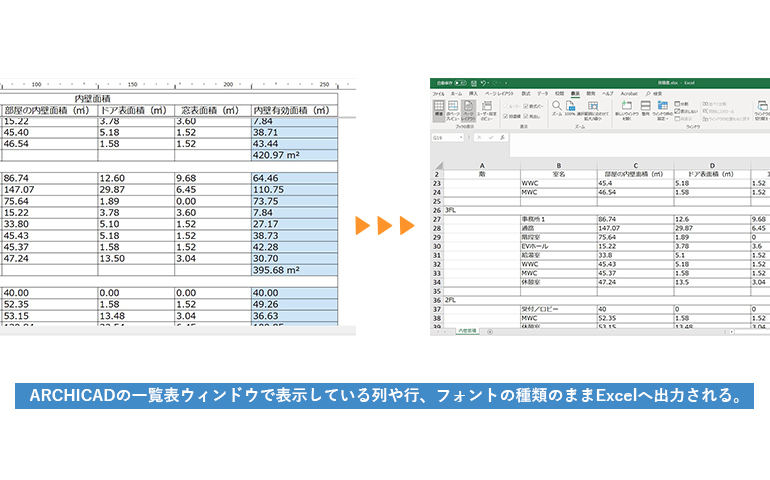Open the Name Box dropdown showing G19
This screenshot has height=480, width=770.
pos(461,138)
